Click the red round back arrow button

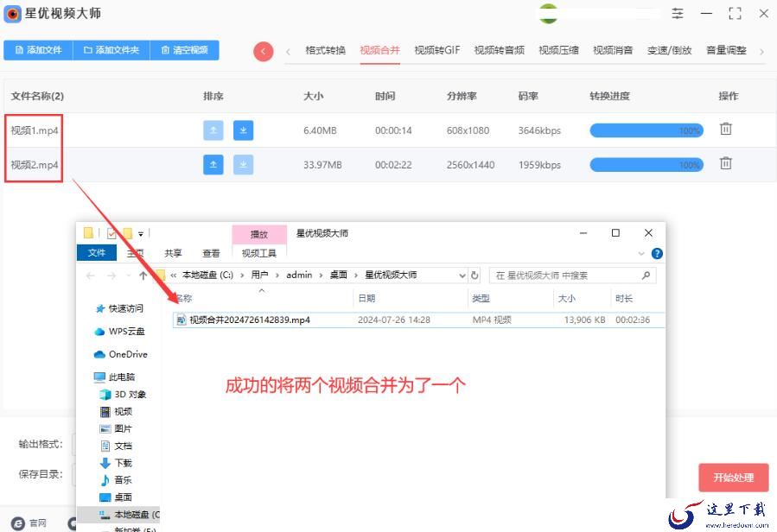(x=263, y=51)
